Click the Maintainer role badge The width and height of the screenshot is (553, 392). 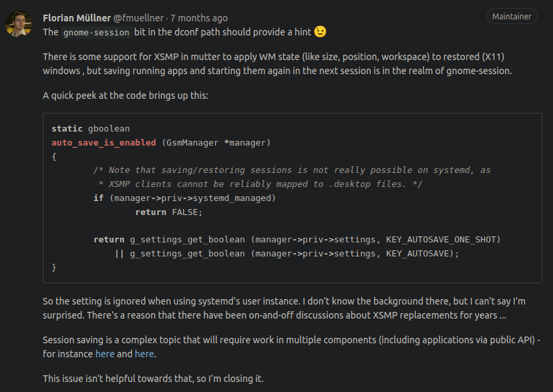pyautogui.click(x=512, y=17)
